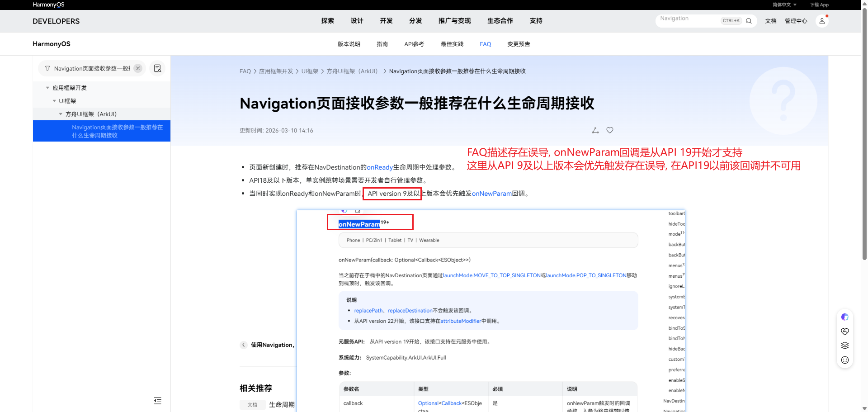Favorite the article with the heart icon
Screen dimensions: 868x412
coord(610,130)
